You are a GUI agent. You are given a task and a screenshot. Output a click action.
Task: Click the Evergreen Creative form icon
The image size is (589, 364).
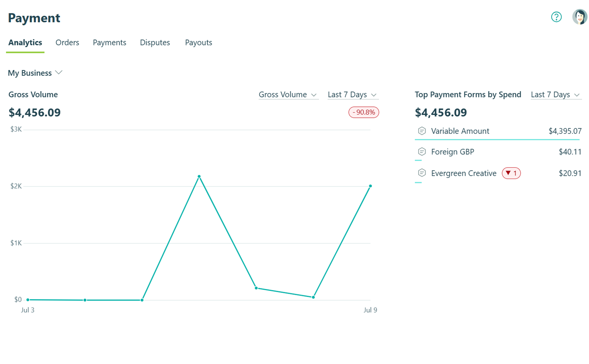[x=422, y=173]
